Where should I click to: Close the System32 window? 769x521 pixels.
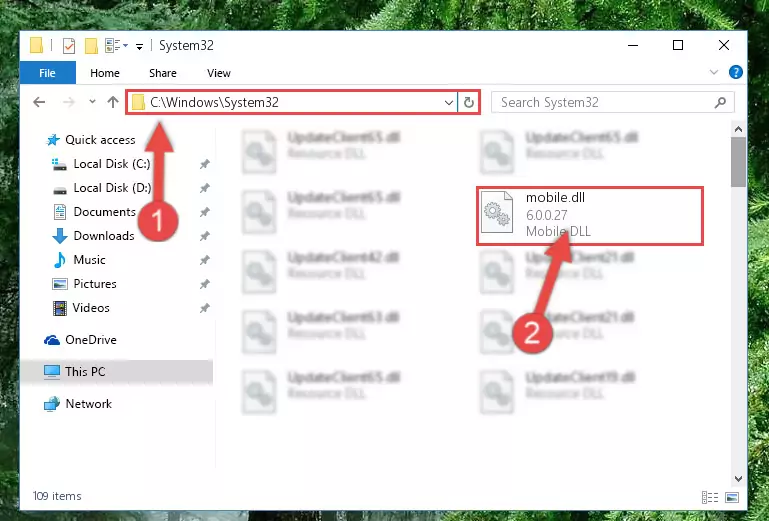click(723, 45)
